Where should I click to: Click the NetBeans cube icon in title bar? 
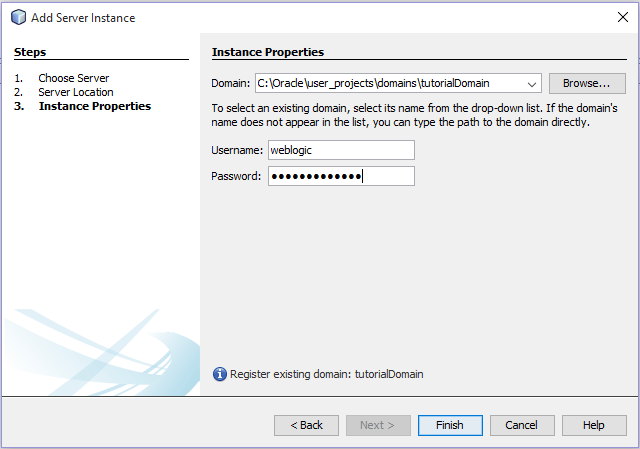(x=18, y=18)
